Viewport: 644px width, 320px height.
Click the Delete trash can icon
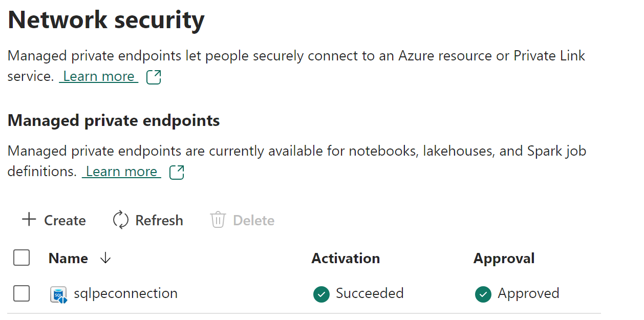pos(218,220)
